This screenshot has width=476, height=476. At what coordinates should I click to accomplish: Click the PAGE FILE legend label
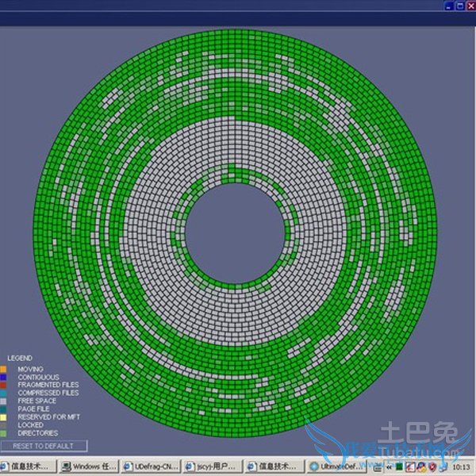click(x=33, y=409)
